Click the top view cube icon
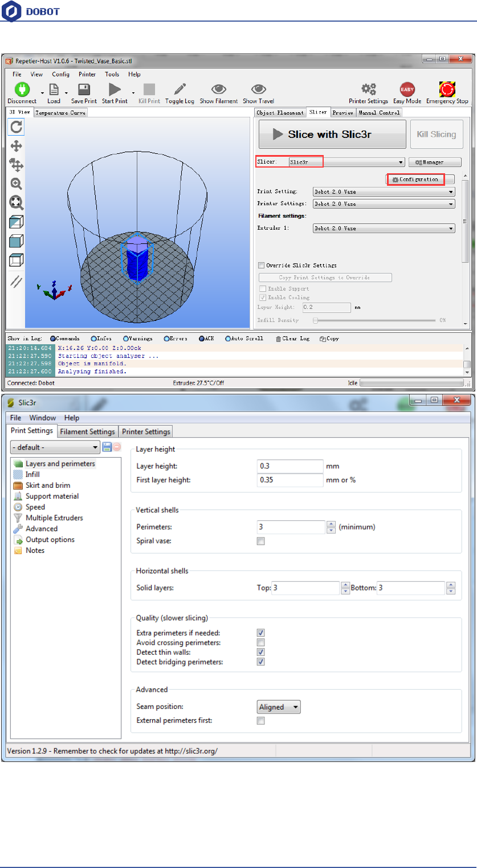Viewport: 477px width, 868px height. point(16,260)
